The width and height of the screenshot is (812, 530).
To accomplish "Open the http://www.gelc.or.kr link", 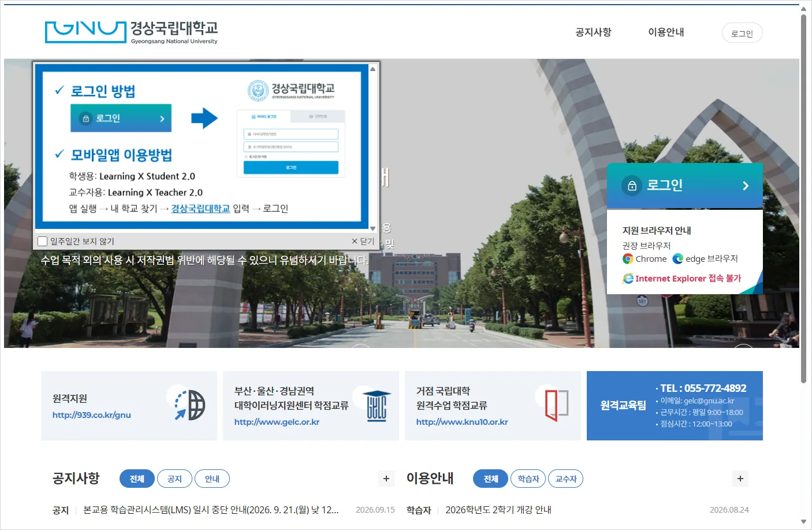I will (x=277, y=422).
